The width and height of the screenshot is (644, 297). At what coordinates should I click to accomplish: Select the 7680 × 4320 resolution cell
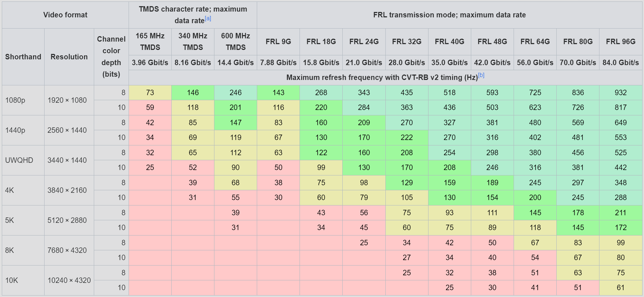tap(69, 250)
